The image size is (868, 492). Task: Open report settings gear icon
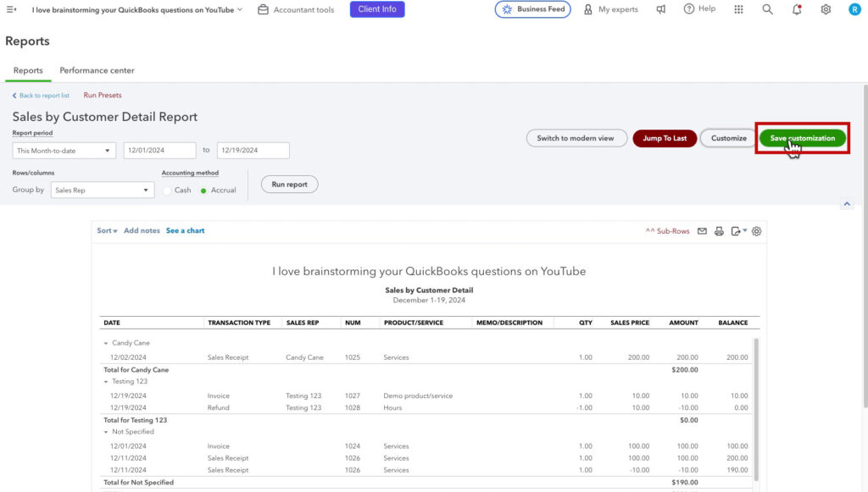click(x=757, y=230)
